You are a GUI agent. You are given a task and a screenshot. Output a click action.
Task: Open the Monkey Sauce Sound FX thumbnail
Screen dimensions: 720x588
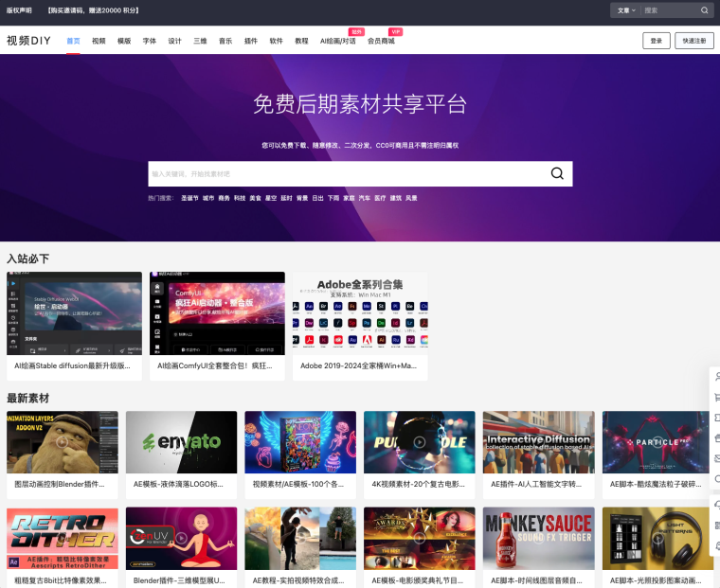point(539,538)
